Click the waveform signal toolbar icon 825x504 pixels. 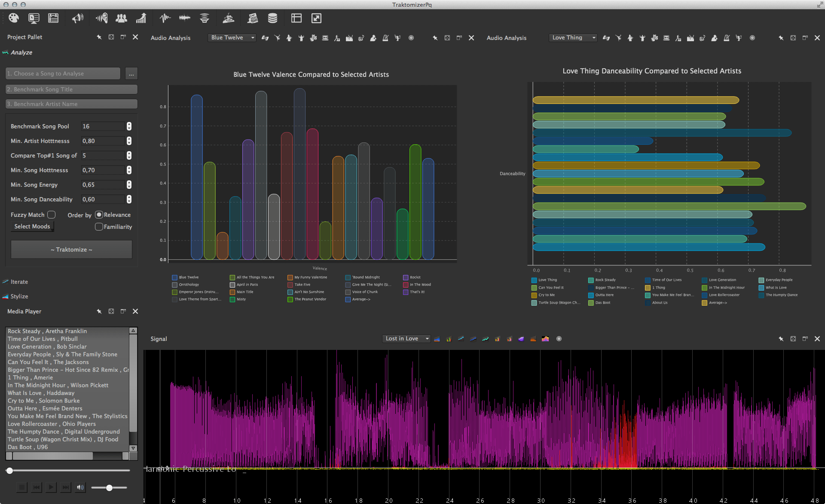pyautogui.click(x=165, y=18)
